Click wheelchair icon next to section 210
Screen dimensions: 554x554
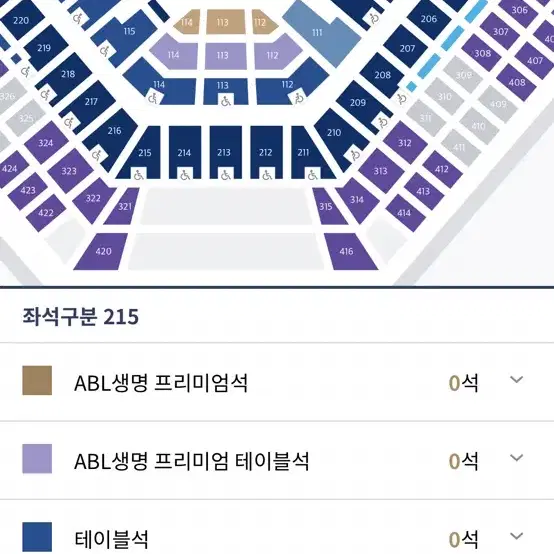click(x=355, y=154)
